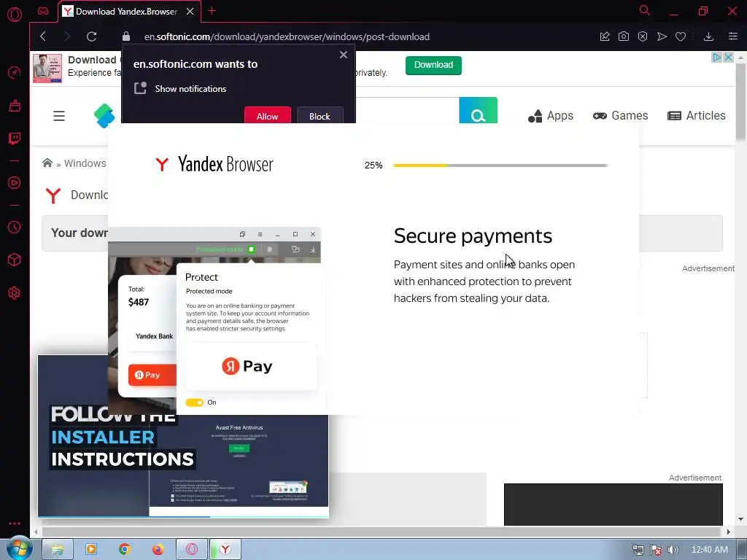
Task: Take a snapshot with camera icon
Action: (624, 36)
